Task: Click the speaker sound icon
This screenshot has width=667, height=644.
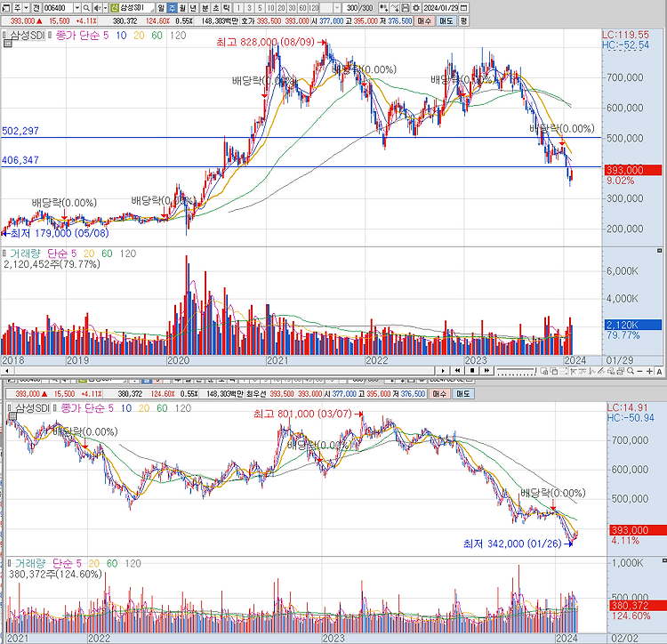Action: 97,8
